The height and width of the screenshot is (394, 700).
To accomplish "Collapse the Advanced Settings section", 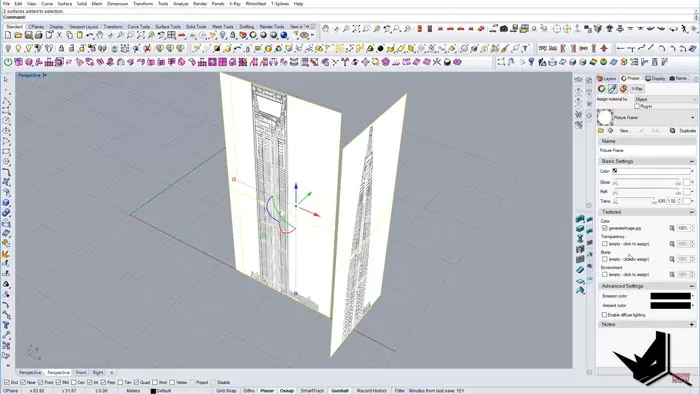I will (692, 286).
